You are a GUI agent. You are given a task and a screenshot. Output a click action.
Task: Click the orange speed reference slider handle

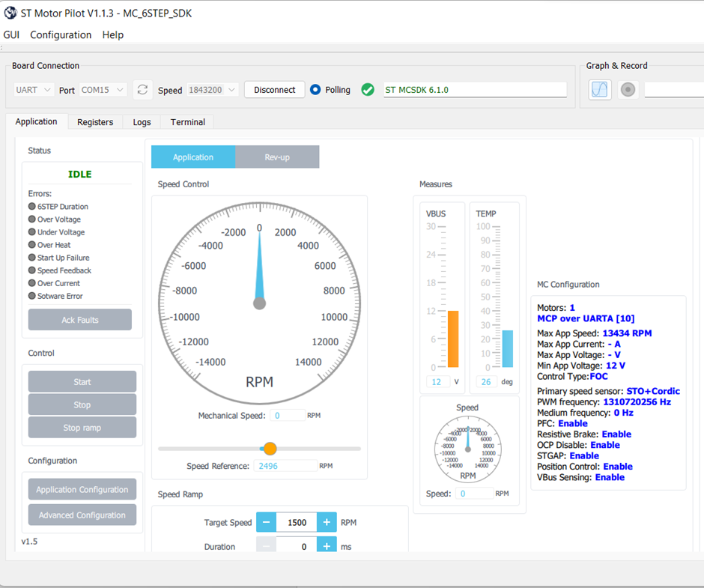tap(270, 448)
